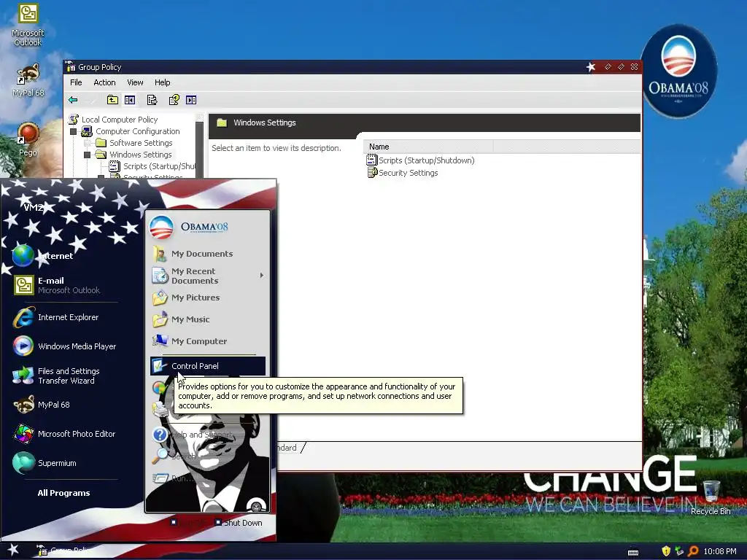Screen dimensions: 747x560
Task: Open the View menu
Action: (135, 82)
